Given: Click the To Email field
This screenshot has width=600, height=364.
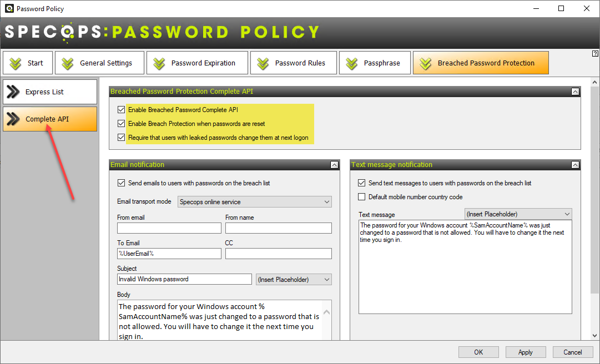Looking at the screenshot, I should 169,254.
